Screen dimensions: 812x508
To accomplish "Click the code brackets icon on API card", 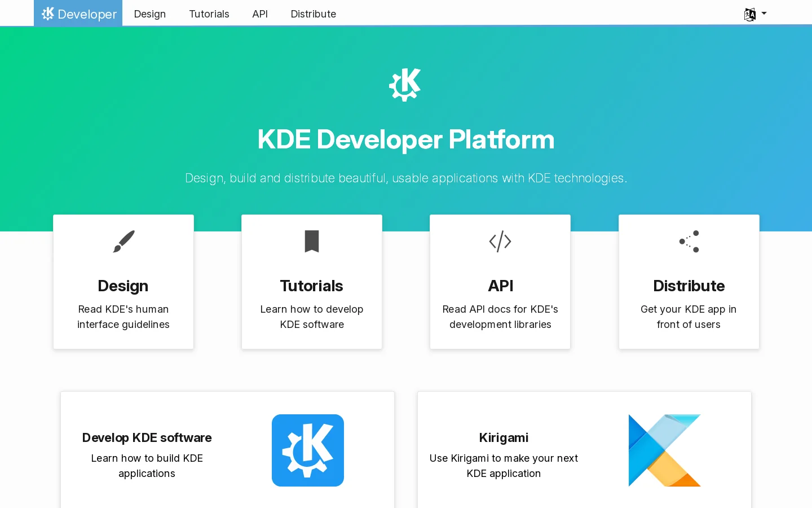I will click(500, 242).
